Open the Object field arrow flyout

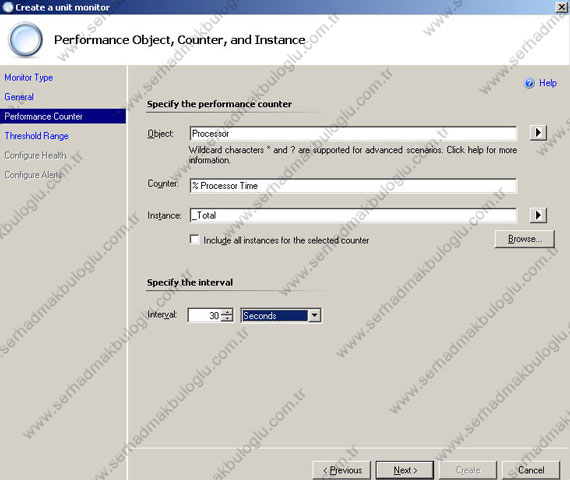click(x=538, y=133)
